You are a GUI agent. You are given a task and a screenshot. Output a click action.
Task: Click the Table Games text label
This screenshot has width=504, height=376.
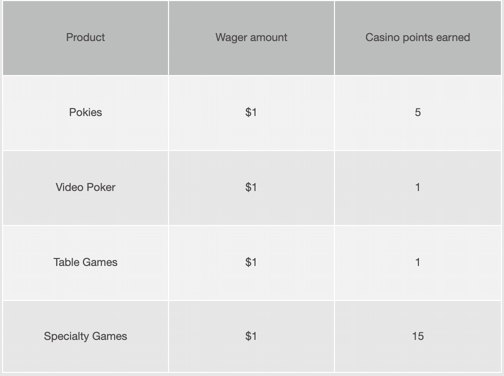coord(85,262)
